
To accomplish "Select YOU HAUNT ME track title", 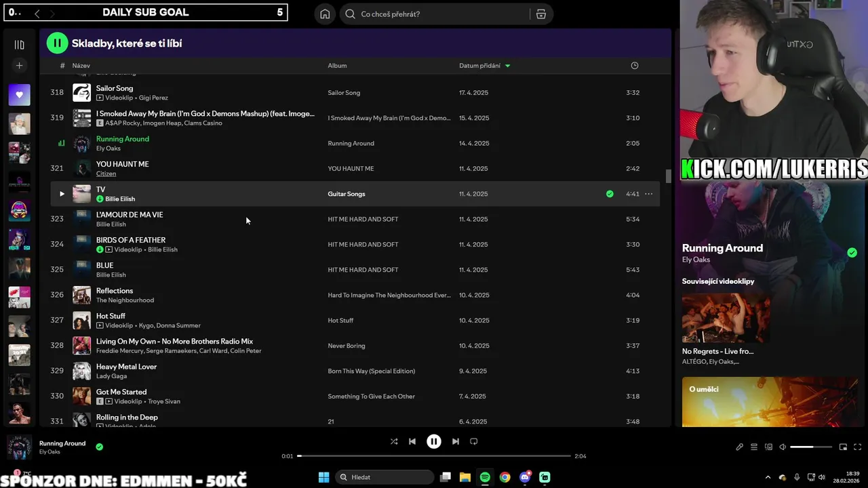I will (x=122, y=164).
